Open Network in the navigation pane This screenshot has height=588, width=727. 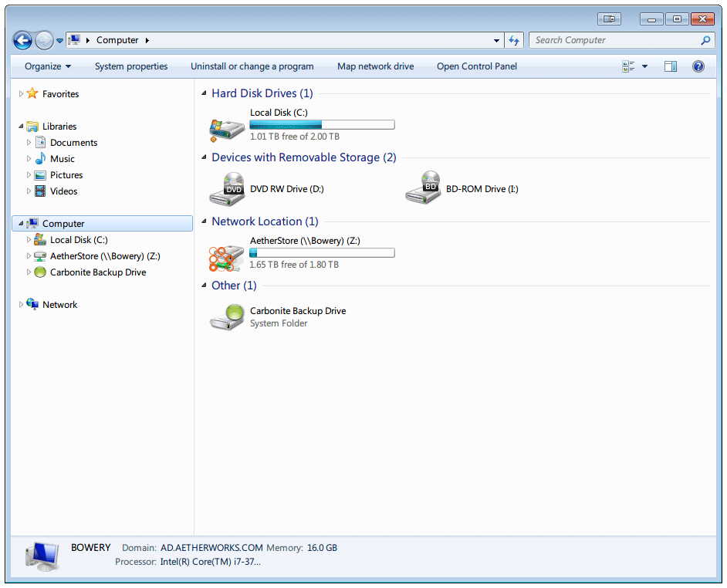tap(59, 305)
